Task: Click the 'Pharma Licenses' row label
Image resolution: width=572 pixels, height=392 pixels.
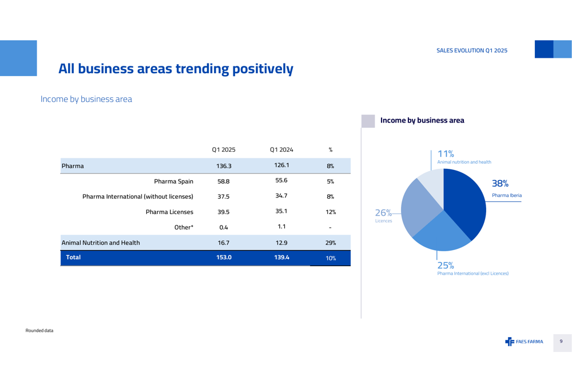Action: coord(170,212)
